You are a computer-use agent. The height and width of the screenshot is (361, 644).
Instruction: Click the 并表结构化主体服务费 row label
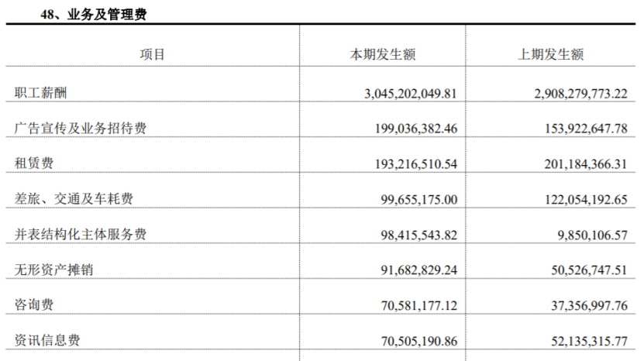pyautogui.click(x=80, y=234)
